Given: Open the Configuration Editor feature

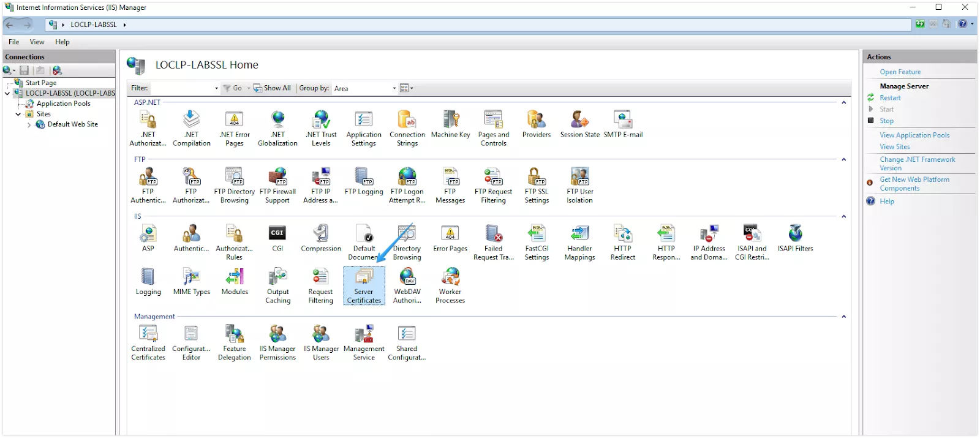Looking at the screenshot, I should click(191, 343).
